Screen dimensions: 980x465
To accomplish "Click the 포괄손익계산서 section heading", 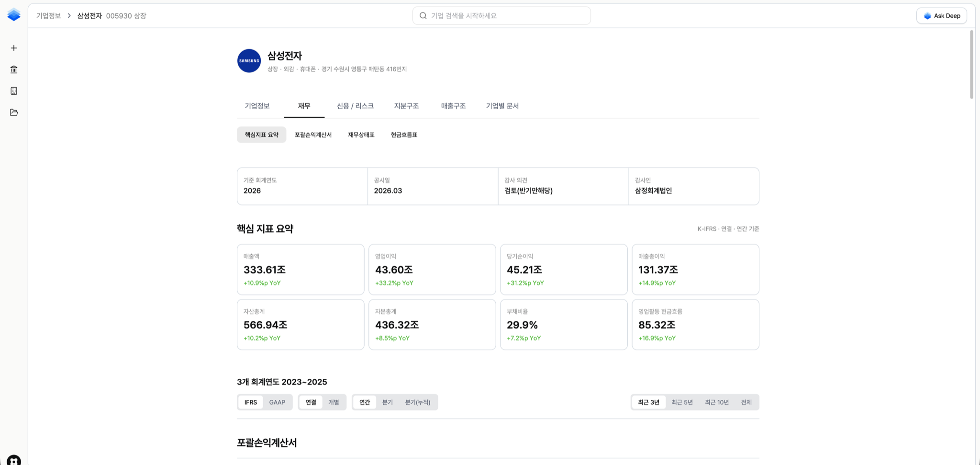I will coord(267,442).
